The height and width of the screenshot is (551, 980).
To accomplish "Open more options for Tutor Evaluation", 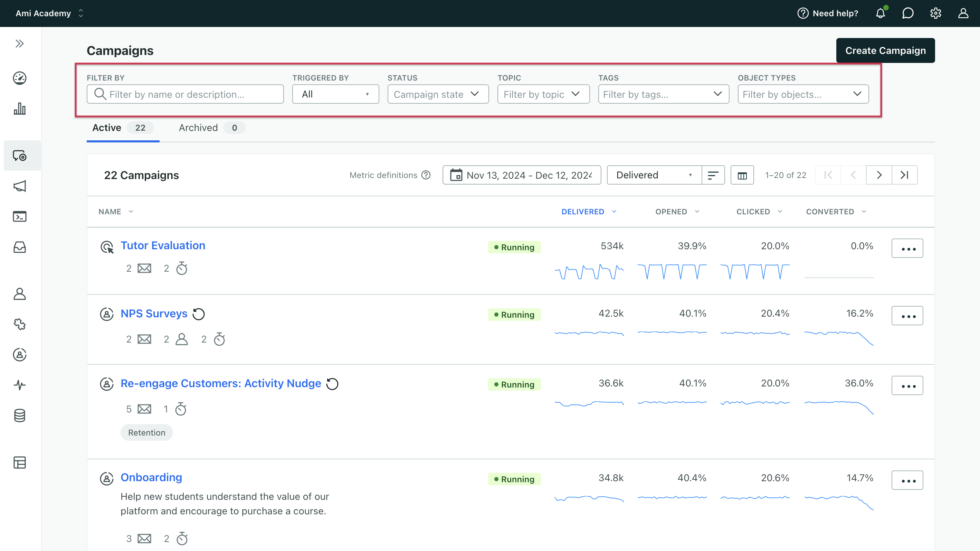I will (907, 248).
